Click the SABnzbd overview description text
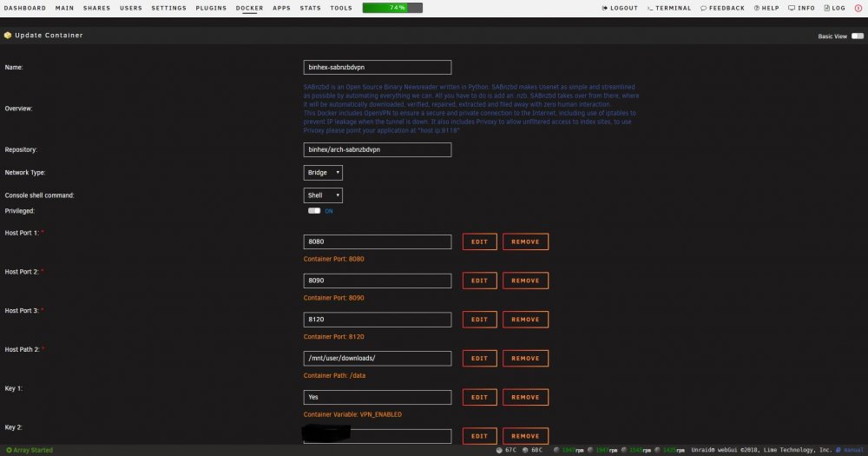This screenshot has width=868, height=456. pyautogui.click(x=471, y=109)
